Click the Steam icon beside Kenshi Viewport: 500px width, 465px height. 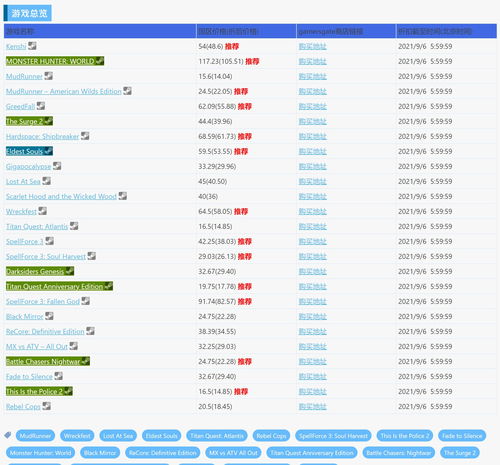32,46
